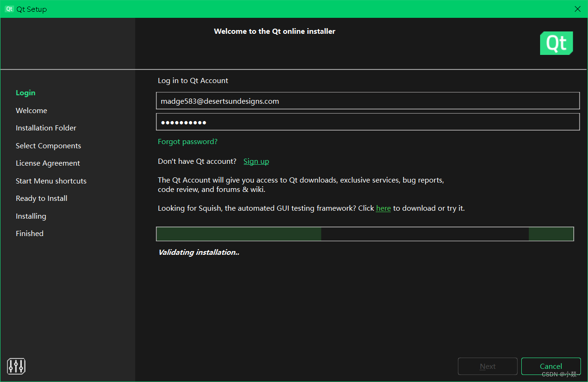Screen dimensions: 588x382
Task: Click the email address input field
Action: click(x=368, y=100)
